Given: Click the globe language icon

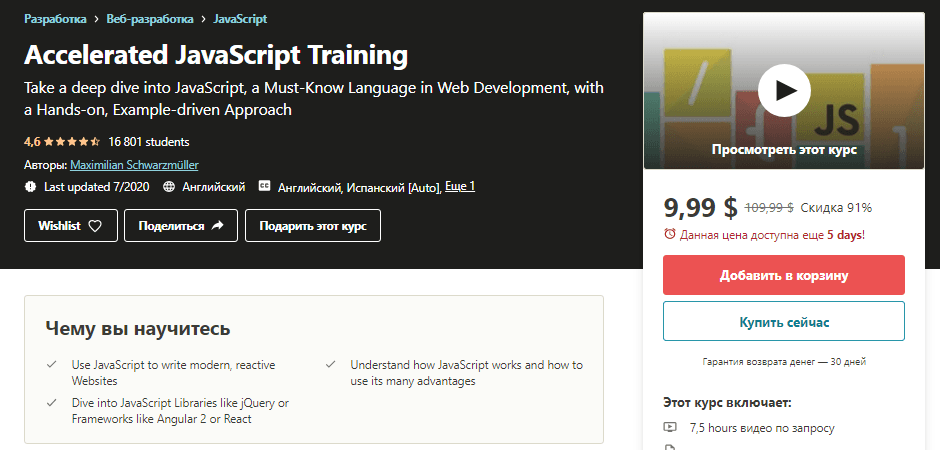Looking at the screenshot, I should point(169,187).
